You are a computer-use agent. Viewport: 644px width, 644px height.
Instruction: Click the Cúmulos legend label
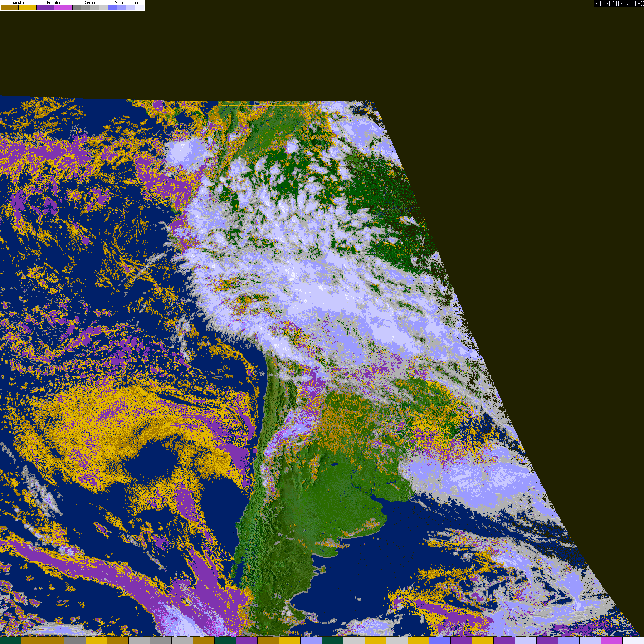click(18, 3)
